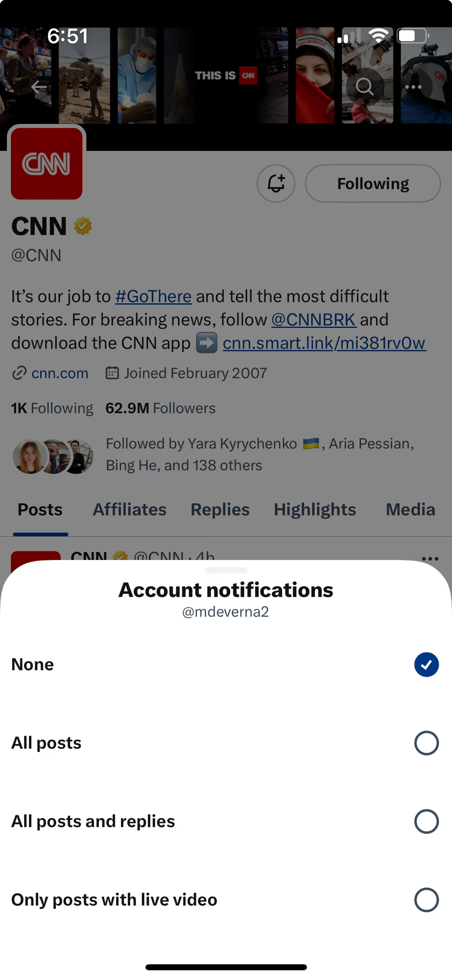Open the three-dot more options menu in header
Screen dimensions: 452x980
pos(413,87)
